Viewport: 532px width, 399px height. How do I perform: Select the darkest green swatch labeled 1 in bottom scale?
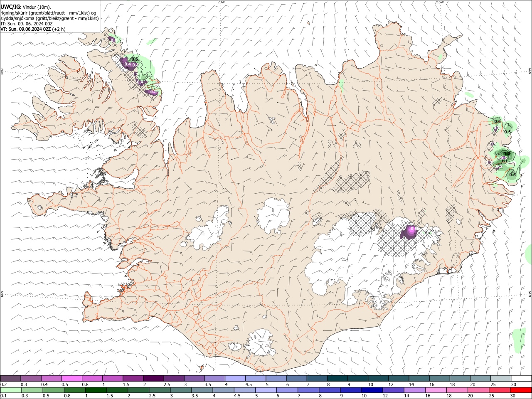click(96, 390)
